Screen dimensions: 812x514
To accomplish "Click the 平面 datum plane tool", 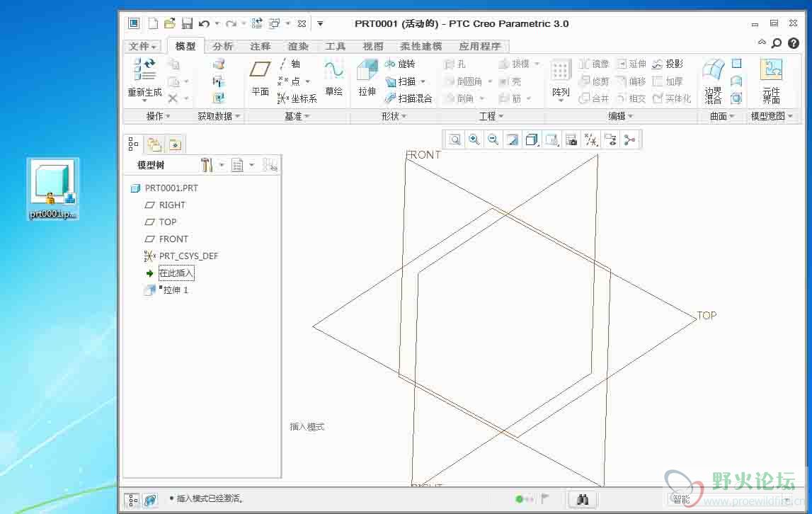I will click(x=260, y=78).
